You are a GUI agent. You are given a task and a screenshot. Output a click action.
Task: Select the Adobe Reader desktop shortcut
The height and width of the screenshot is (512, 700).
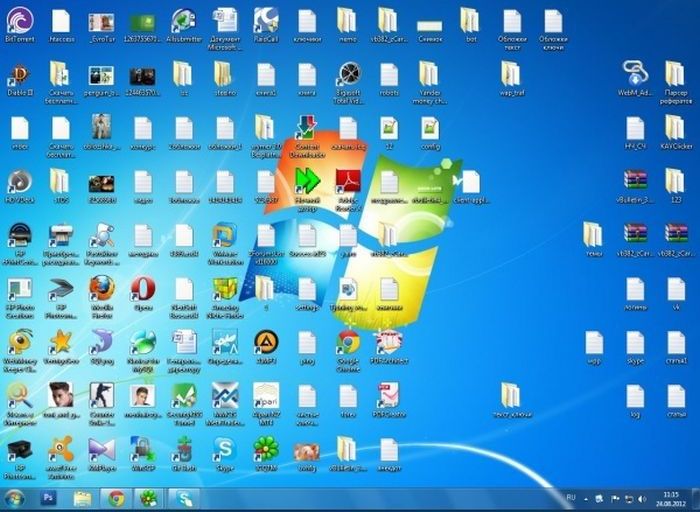pyautogui.click(x=347, y=181)
